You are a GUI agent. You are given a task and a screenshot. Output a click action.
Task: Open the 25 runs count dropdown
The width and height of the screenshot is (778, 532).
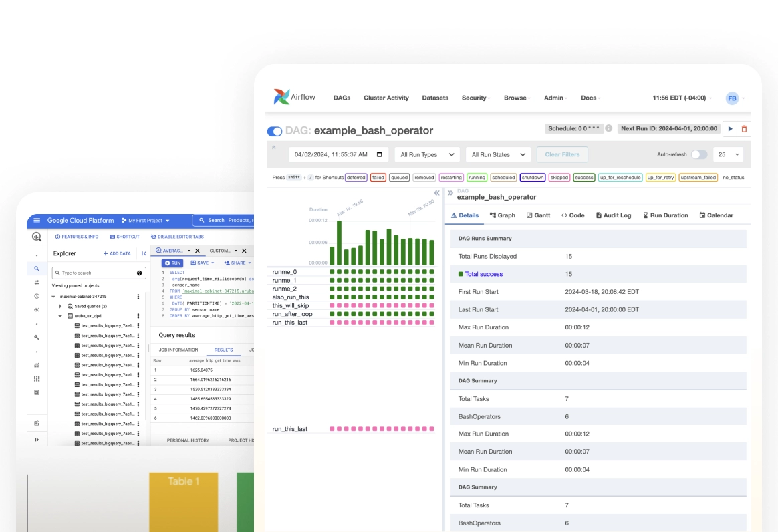coord(729,155)
